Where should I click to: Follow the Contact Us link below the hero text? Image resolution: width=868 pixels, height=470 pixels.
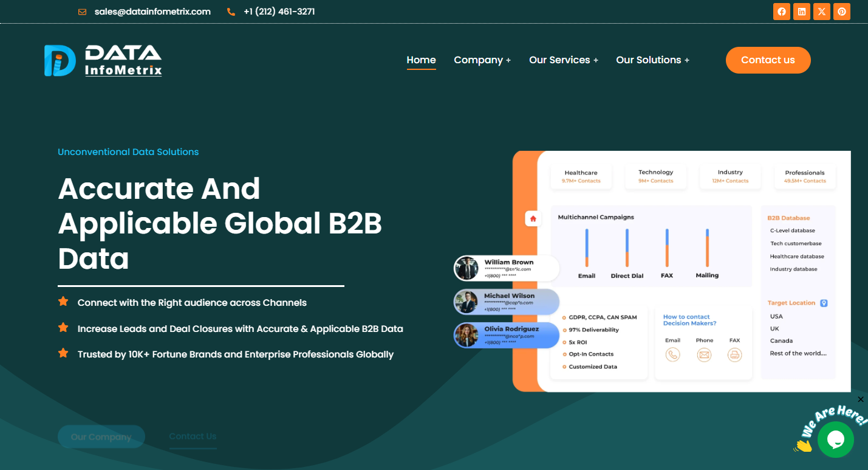193,437
